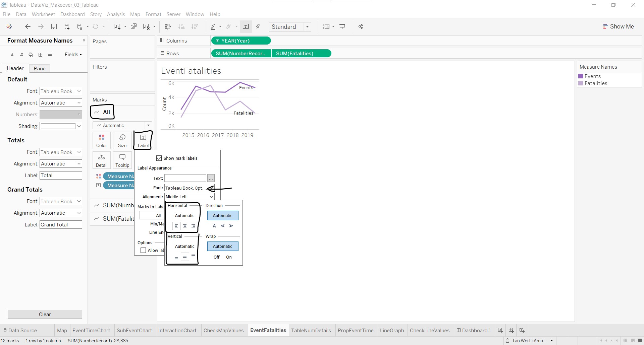
Task: Click the Show Me button
Action: pyautogui.click(x=619, y=26)
